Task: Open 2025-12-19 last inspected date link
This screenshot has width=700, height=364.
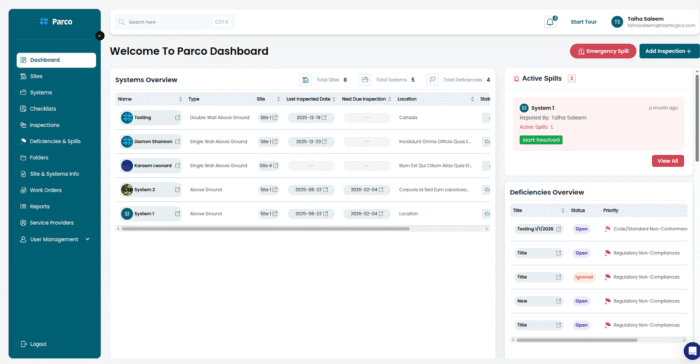Action: click(x=311, y=117)
